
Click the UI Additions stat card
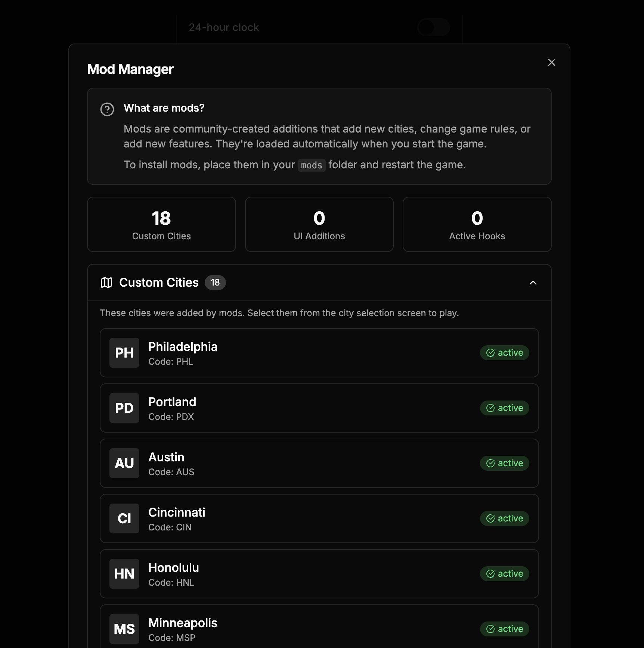[319, 224]
